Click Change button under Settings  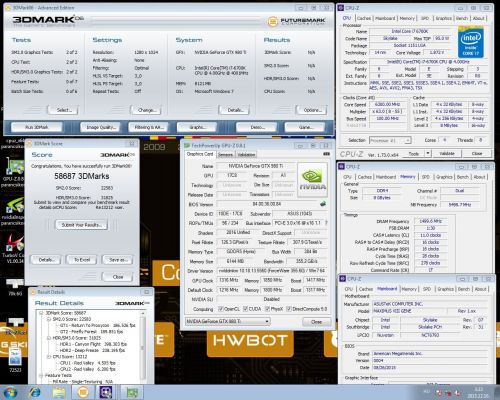tap(146, 110)
